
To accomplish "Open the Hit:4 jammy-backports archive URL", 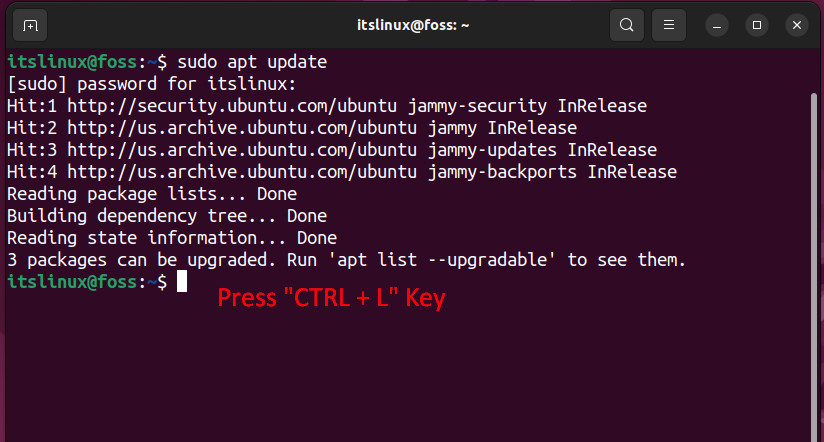I will pyautogui.click(x=242, y=172).
